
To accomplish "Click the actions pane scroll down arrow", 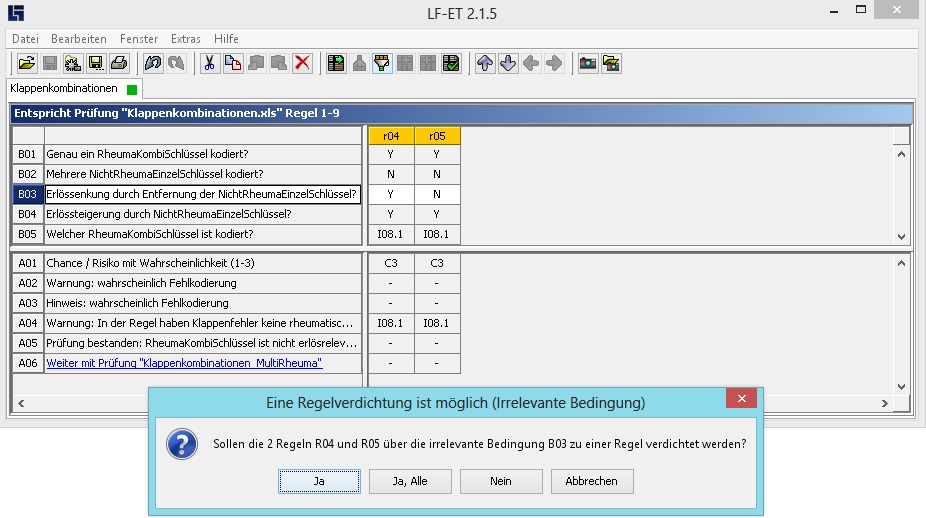I will [x=901, y=387].
